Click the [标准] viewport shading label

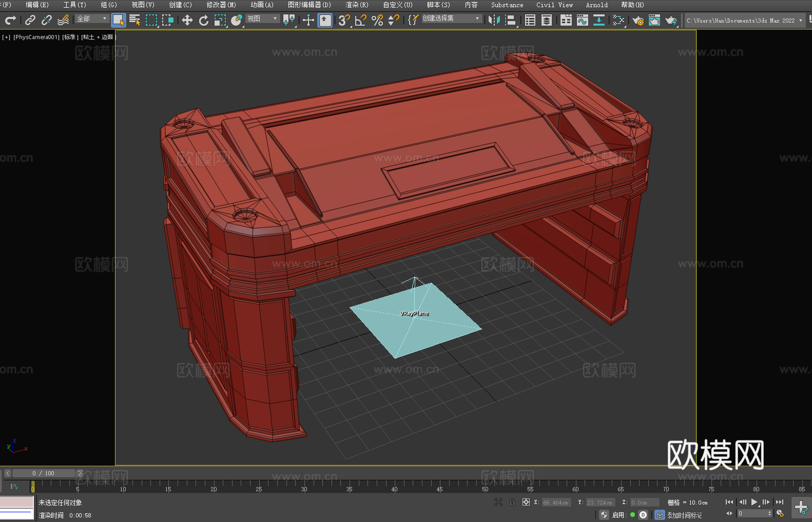tap(70, 37)
